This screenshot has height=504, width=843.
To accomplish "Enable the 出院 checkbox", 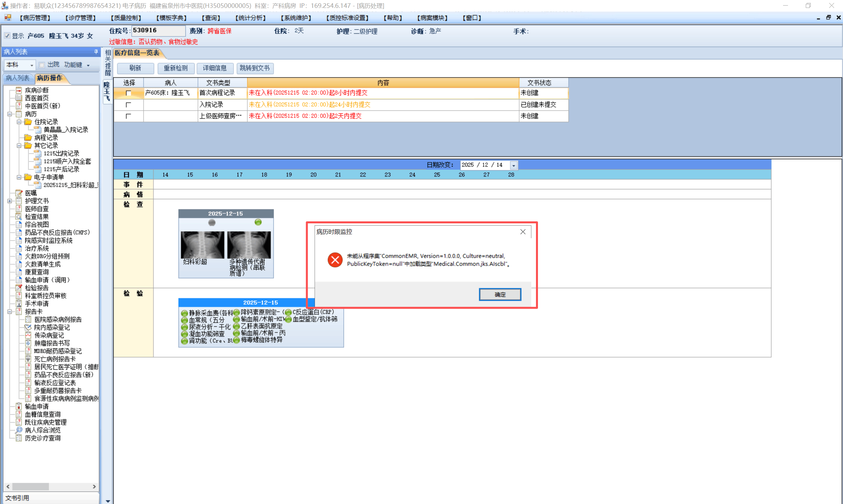I will click(42, 65).
